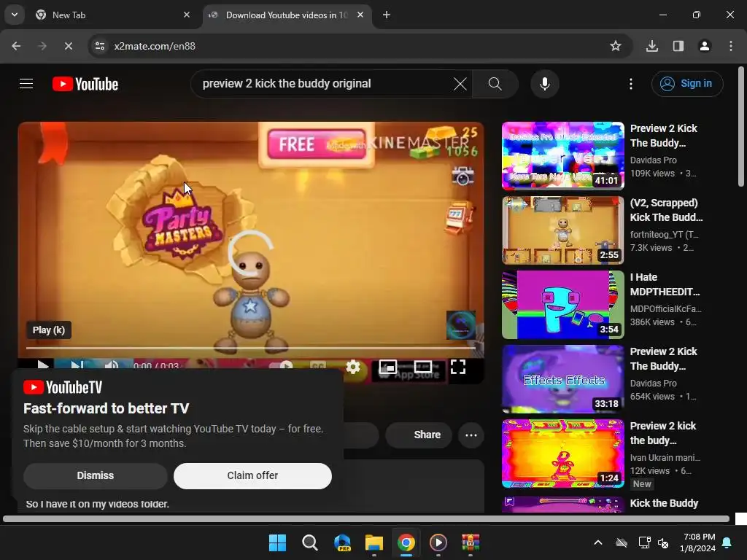The image size is (747, 560).
Task: Toggle closed captions in the player
Action: click(x=318, y=366)
